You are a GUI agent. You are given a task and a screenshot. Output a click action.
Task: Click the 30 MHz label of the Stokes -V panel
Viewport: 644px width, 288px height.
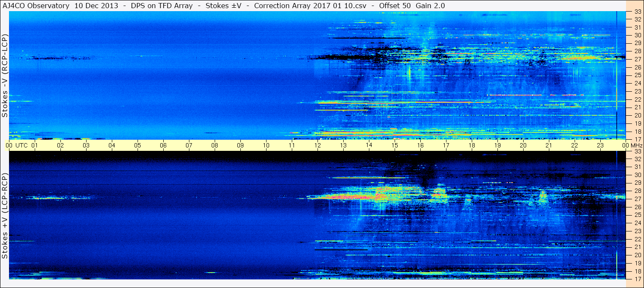(638, 36)
